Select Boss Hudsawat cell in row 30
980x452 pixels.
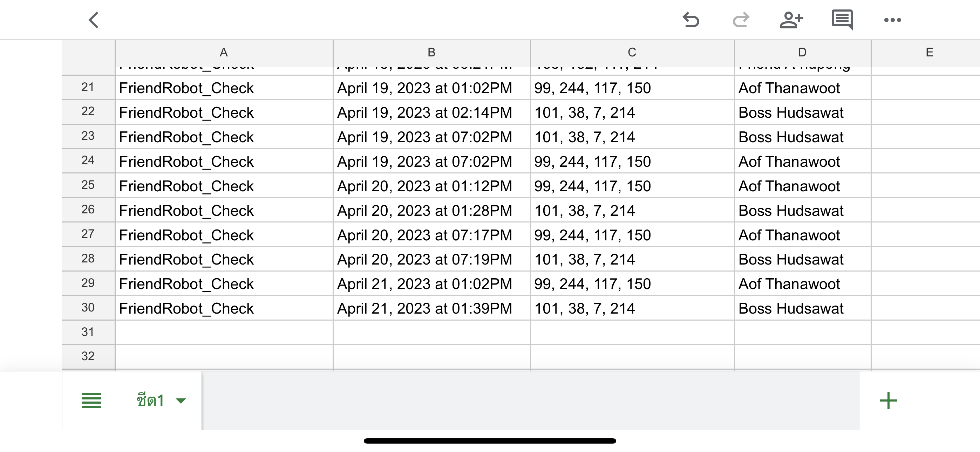coord(802,308)
